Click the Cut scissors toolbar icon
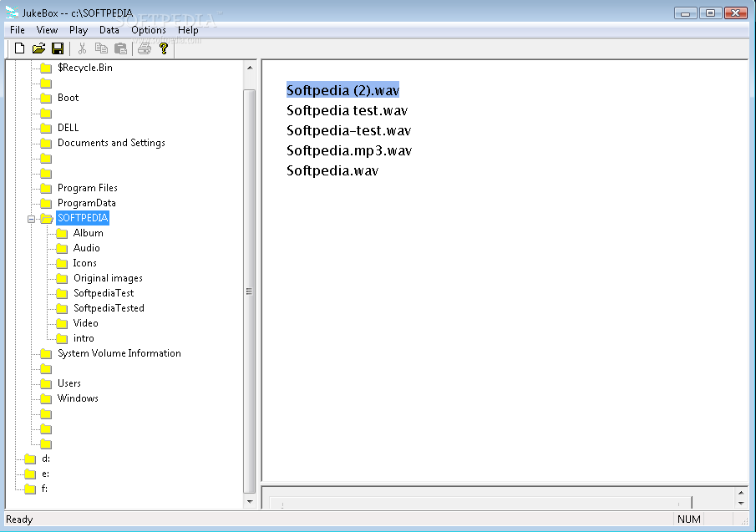The image size is (756, 532). [x=82, y=48]
